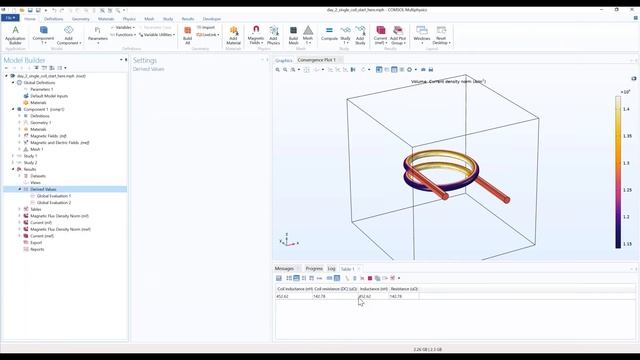Click the undo icon in quick access toolbar
The height and width of the screenshot is (360, 640).
(x=54, y=10)
